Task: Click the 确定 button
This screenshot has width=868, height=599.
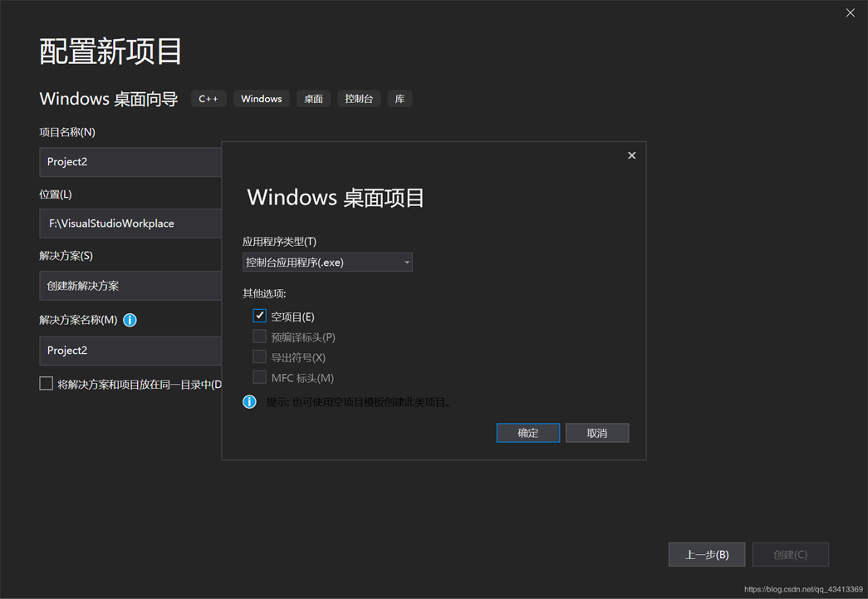Action: 528,433
